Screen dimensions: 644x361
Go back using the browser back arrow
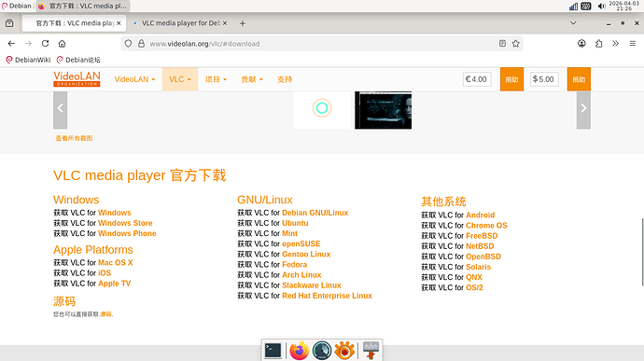(x=11, y=44)
